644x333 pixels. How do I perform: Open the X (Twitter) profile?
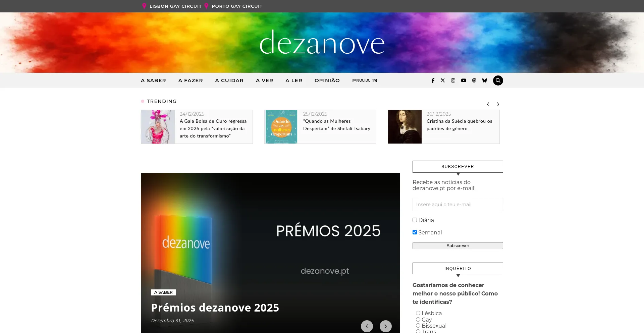tap(443, 80)
